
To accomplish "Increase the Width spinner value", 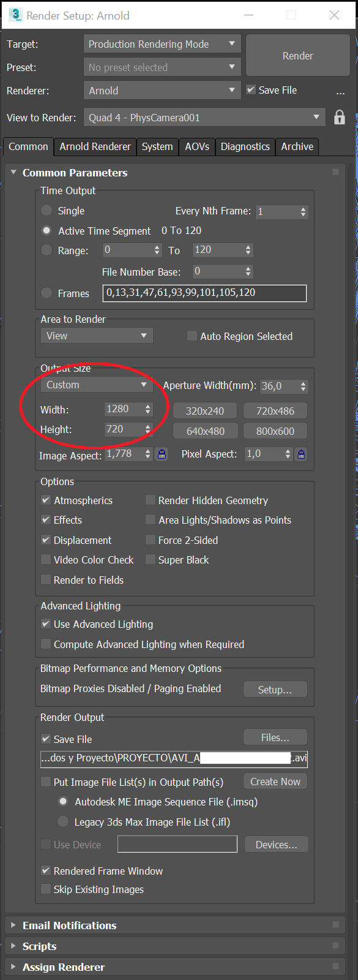I will pyautogui.click(x=148, y=405).
